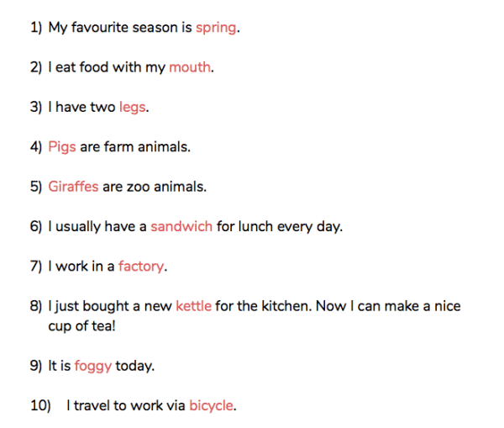Click the red word 'spring'
Viewport: 504px width, 428px height.
coord(216,29)
